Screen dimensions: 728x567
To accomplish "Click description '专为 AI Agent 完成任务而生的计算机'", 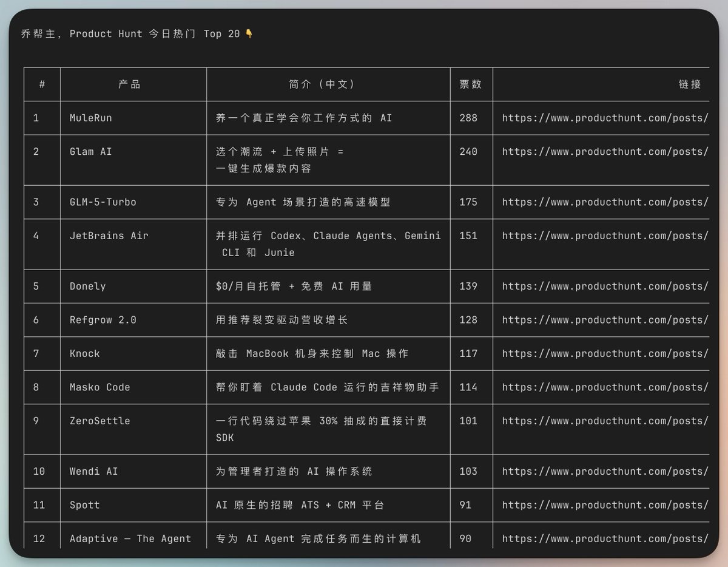I will coord(318,538).
